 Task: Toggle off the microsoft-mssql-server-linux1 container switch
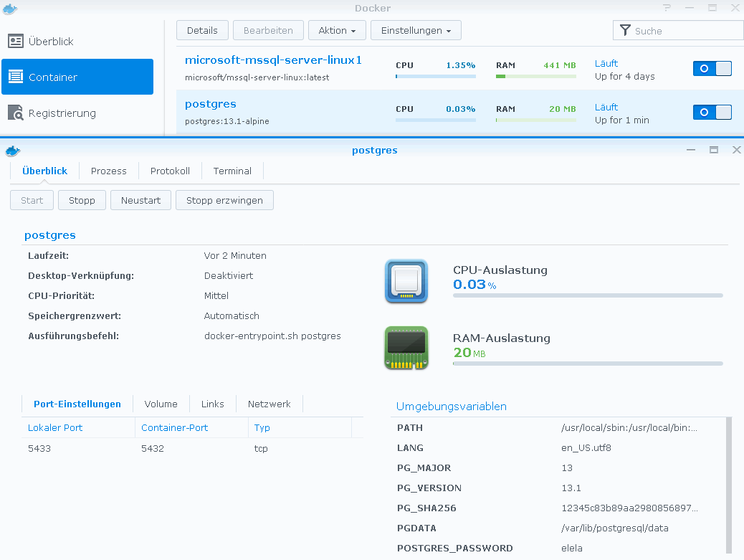point(712,69)
